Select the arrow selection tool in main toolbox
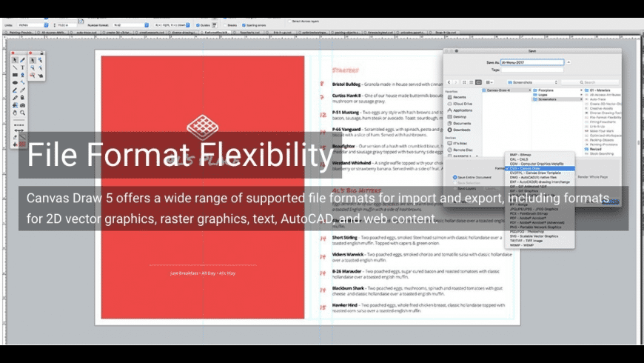The height and width of the screenshot is (363, 644). [x=15, y=60]
